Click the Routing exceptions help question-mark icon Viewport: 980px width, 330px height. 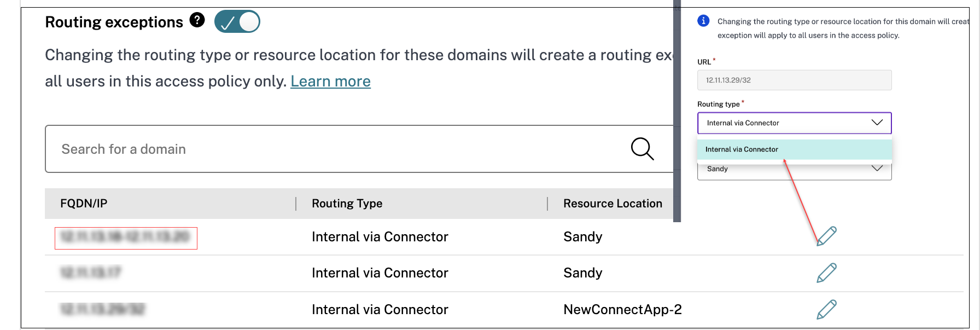point(197,20)
